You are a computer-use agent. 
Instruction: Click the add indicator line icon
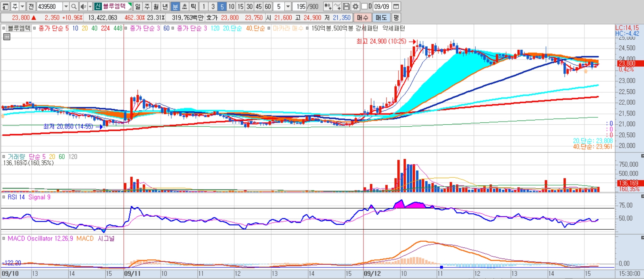(337, 7)
